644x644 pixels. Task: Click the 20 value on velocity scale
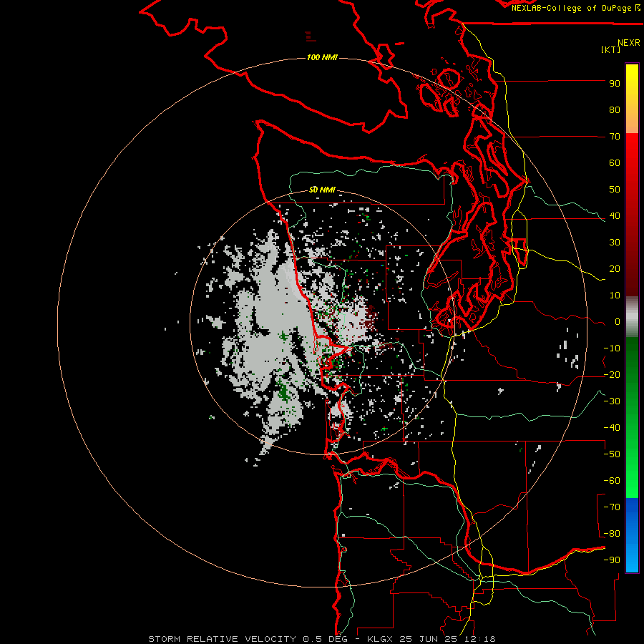(615, 269)
